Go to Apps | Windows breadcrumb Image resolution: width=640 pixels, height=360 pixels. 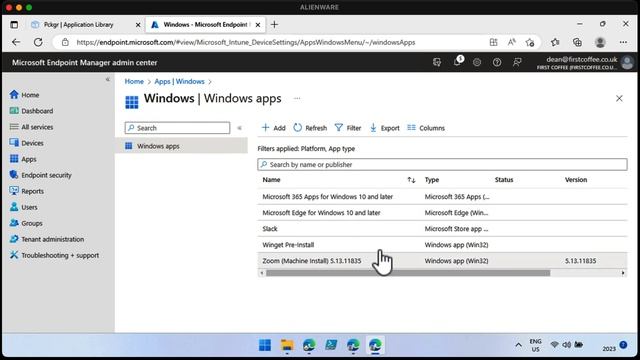[x=179, y=81]
